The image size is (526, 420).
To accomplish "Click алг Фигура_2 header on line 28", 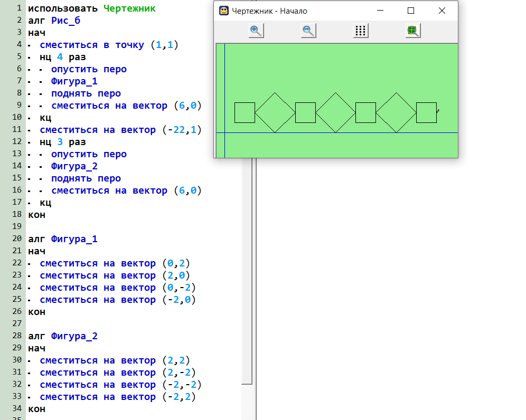I will [63, 336].
